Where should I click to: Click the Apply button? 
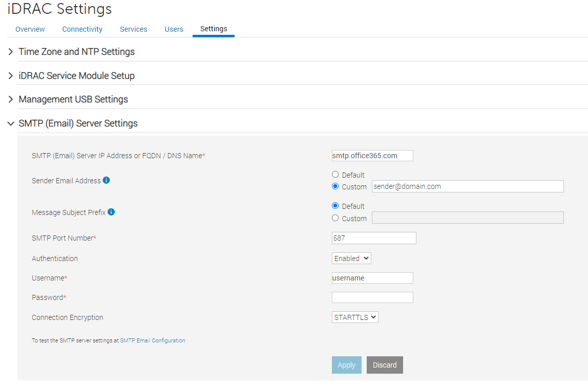coord(346,364)
